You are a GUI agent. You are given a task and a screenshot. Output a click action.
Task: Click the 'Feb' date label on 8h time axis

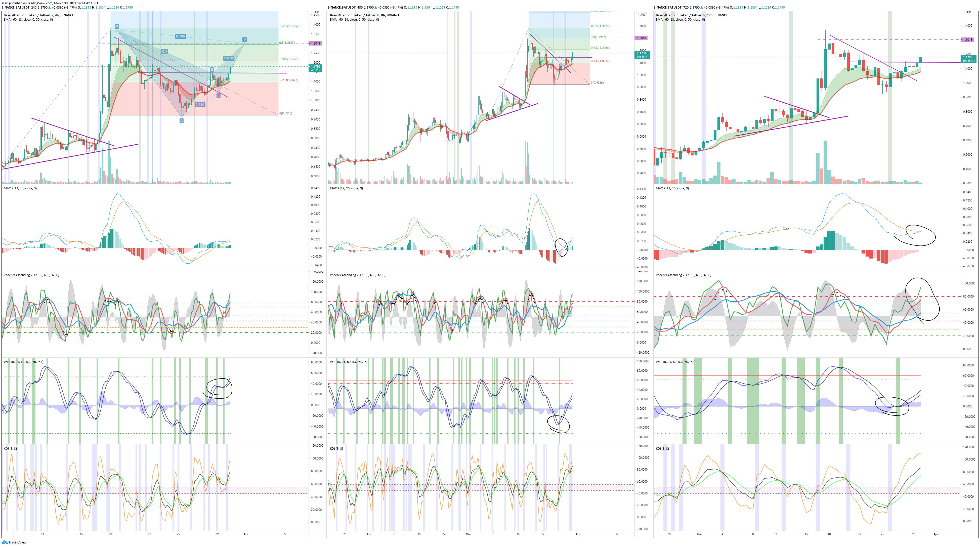click(x=369, y=534)
